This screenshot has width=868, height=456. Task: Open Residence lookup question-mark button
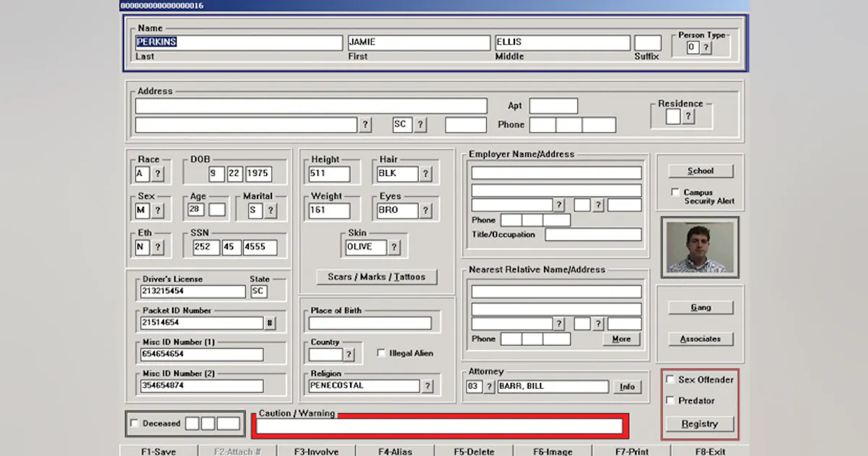689,117
